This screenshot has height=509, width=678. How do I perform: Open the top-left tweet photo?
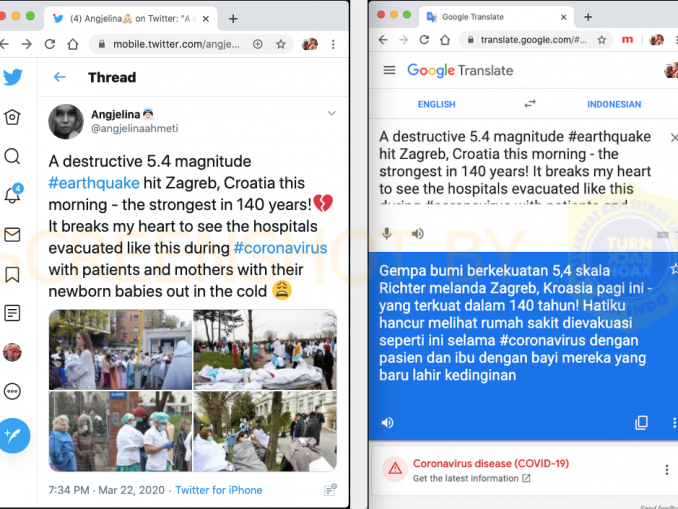[120, 349]
